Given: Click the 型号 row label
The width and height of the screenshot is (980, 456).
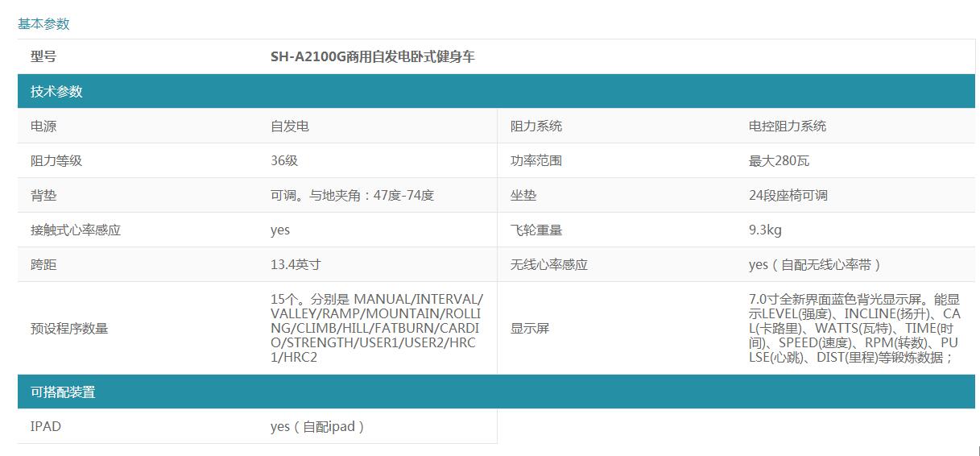Looking at the screenshot, I should point(43,57).
